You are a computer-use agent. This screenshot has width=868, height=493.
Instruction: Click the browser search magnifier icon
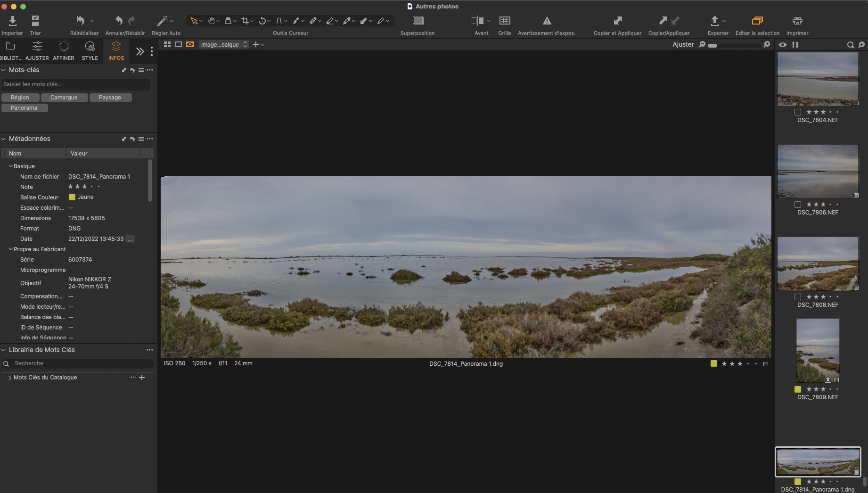[x=850, y=45]
